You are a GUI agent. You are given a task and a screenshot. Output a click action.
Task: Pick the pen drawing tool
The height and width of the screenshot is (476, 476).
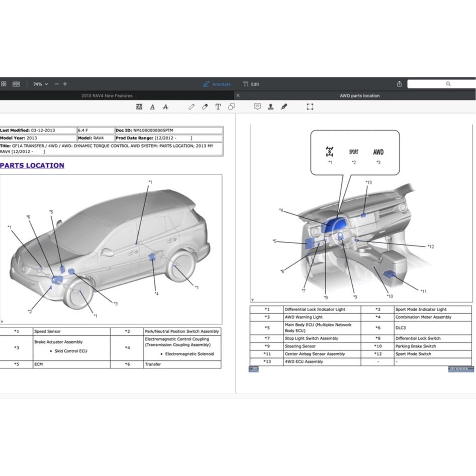click(x=192, y=107)
